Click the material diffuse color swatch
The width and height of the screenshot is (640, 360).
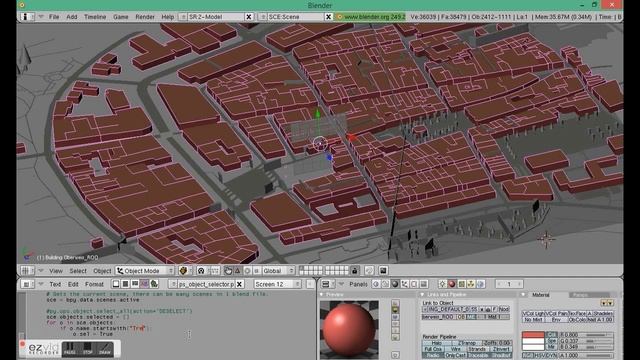533,335
